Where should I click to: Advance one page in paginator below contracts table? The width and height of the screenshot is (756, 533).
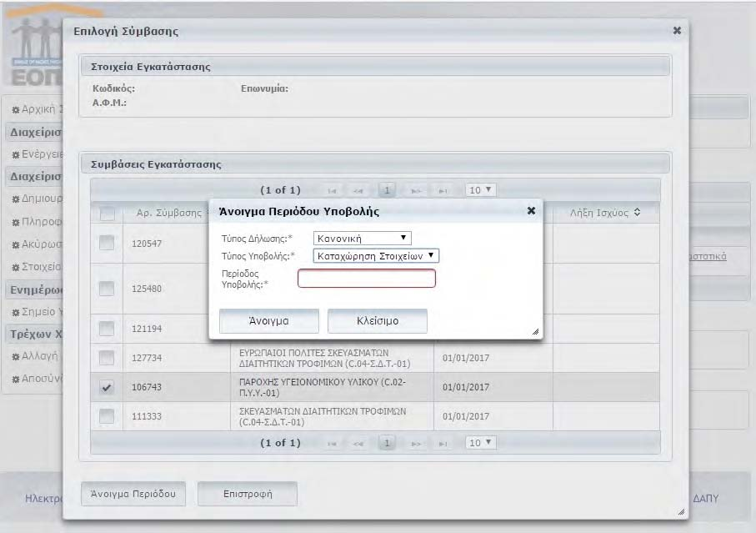click(x=416, y=443)
